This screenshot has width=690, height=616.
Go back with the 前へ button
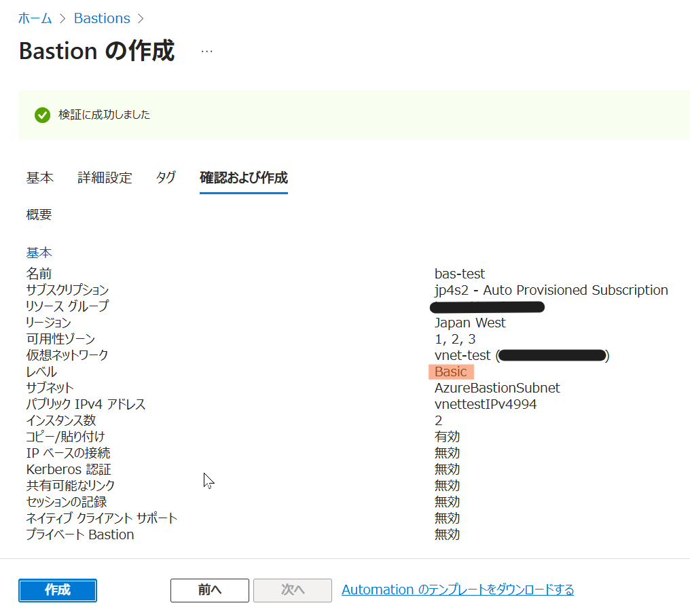tap(209, 590)
